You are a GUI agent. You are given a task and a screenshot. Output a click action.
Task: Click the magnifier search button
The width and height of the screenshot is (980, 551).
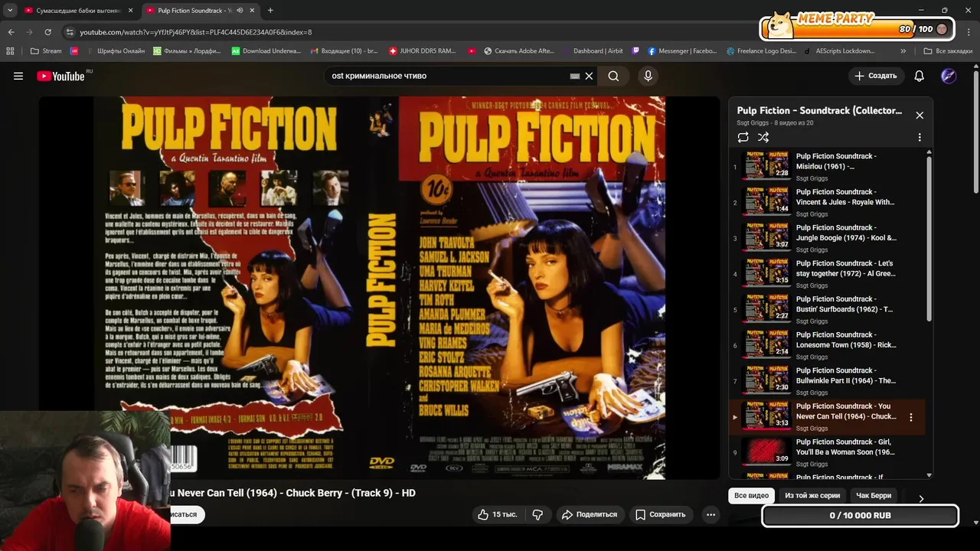613,76
